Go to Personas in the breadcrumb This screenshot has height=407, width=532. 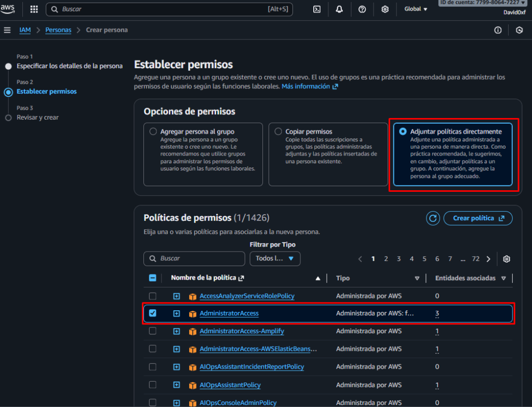pos(58,30)
